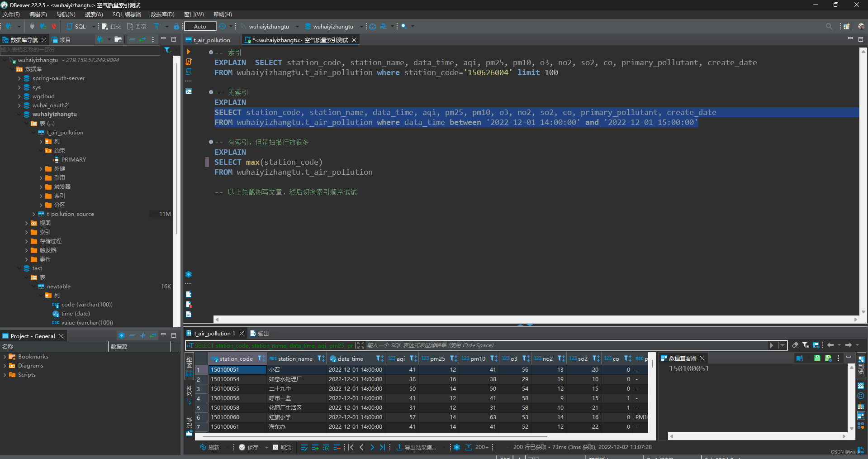Switch to the 文本 text view on the result side bar
This screenshot has height=459, width=868.
pyautogui.click(x=189, y=395)
